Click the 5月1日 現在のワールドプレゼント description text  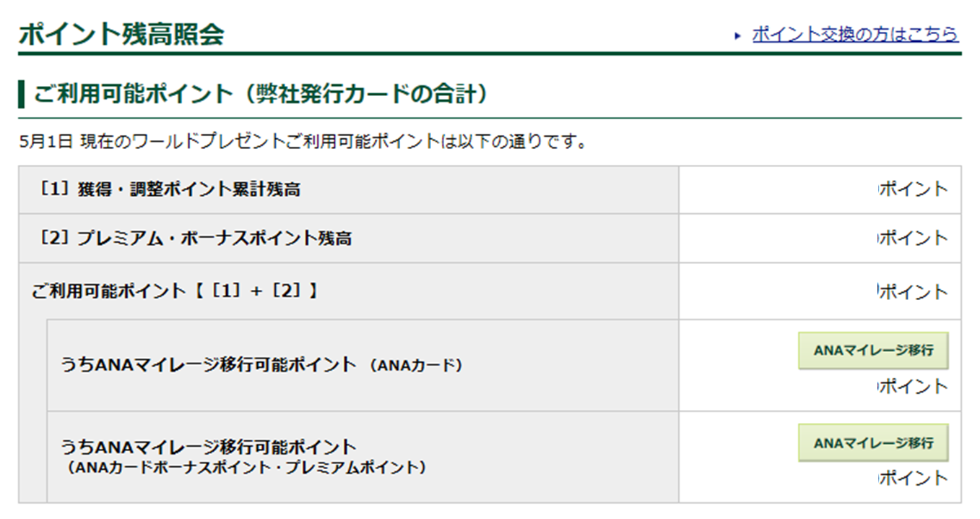coord(302,141)
